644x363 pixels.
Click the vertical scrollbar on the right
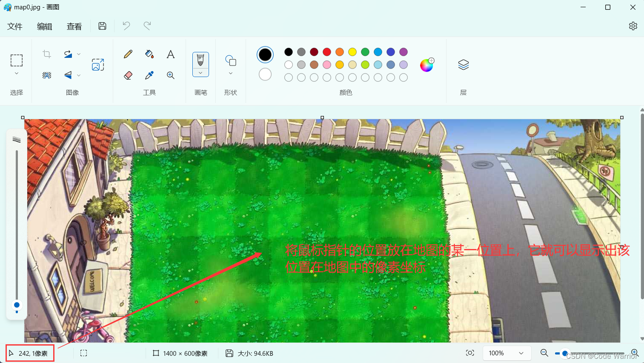(x=642, y=206)
